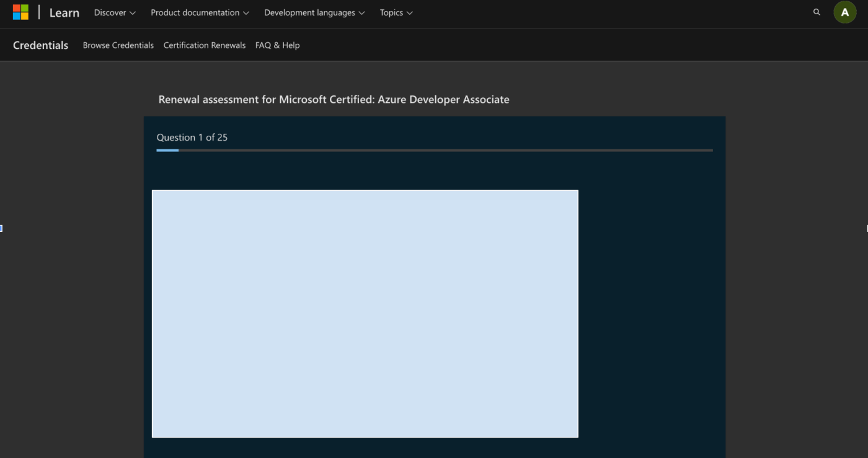Open the Development languages dropdown
The image size is (868, 458).
coord(314,12)
